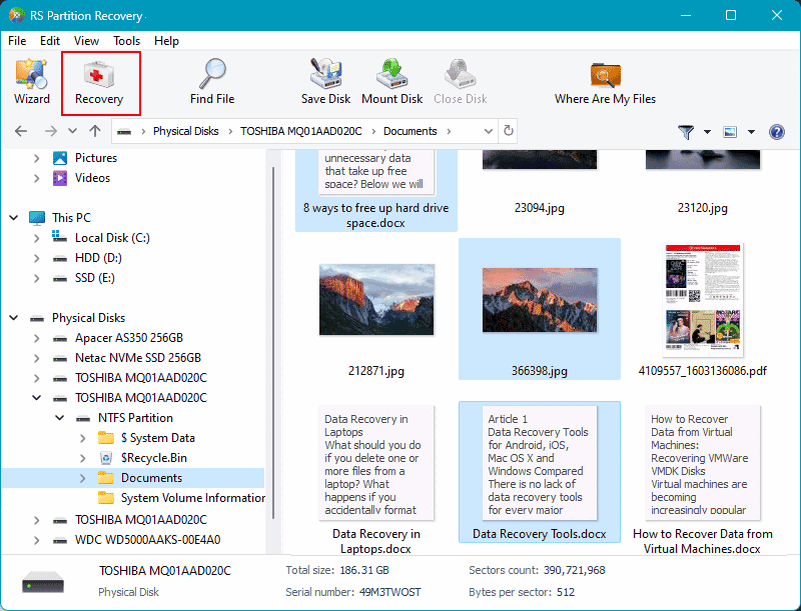Open Where Are My Files tool
The height and width of the screenshot is (611, 801).
coord(605,82)
